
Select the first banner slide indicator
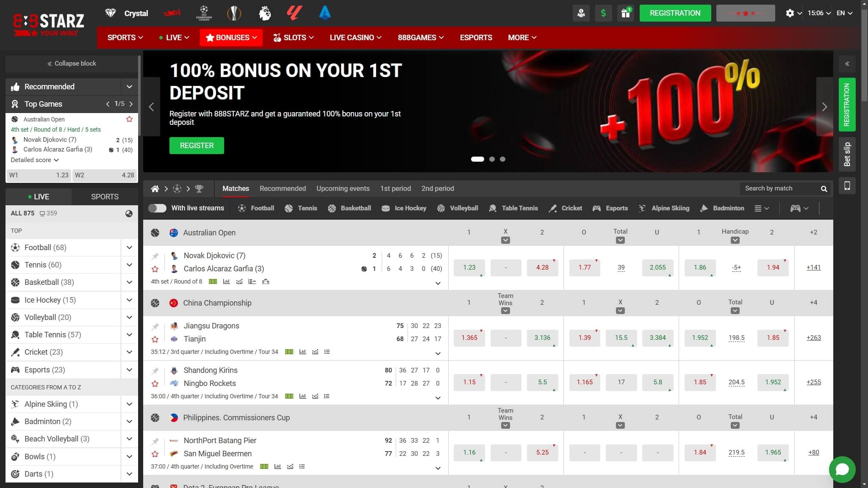pyautogui.click(x=477, y=160)
